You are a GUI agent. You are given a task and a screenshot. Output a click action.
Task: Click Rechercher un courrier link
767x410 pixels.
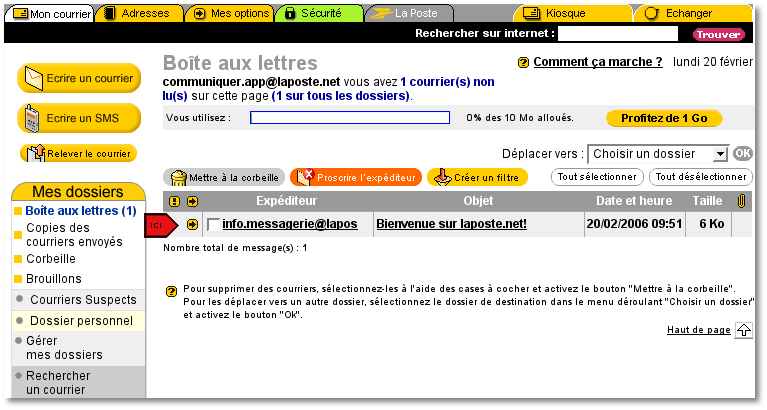pos(58,383)
